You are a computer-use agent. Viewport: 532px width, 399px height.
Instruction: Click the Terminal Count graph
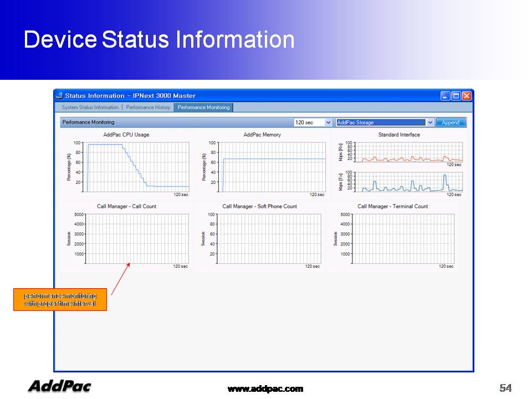[x=403, y=238]
